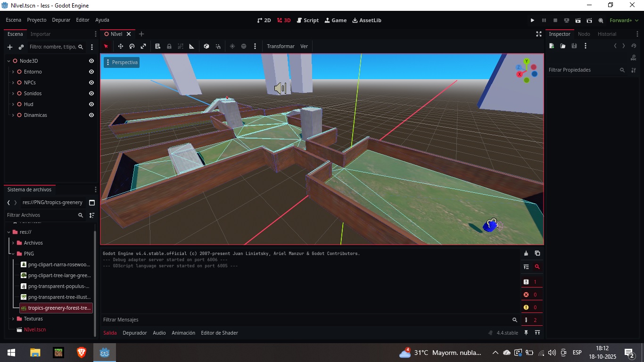Expand the Texturas folder

[13, 319]
